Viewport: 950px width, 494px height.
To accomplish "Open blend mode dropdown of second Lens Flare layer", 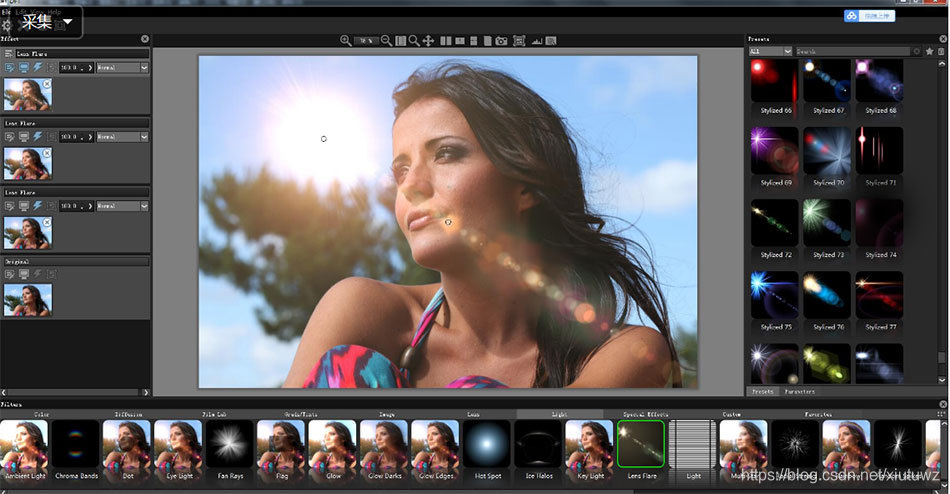I will point(122,137).
